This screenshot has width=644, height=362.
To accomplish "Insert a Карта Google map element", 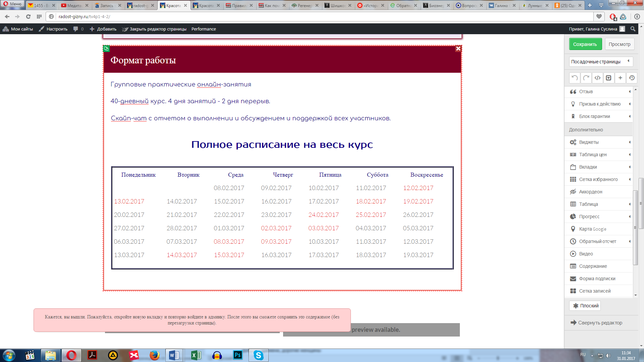I will click(x=592, y=229).
